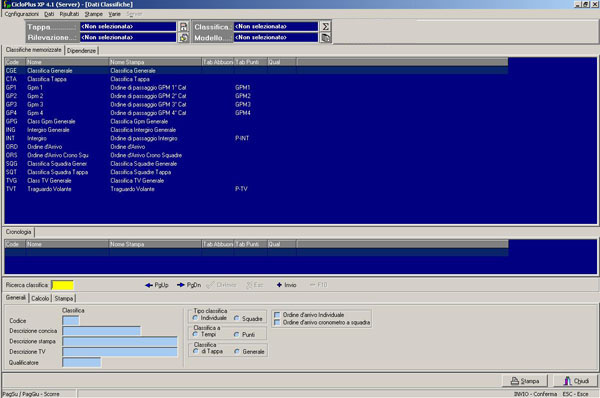The width and height of the screenshot is (600, 398).
Task: Select the ORS Ordine d'Arrivo Crono Squ row
Action: coord(256,155)
